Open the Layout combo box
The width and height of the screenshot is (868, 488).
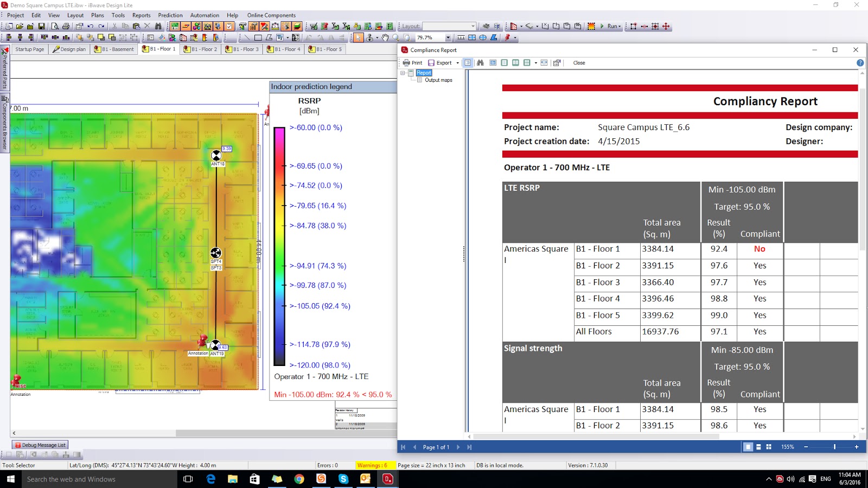coord(449,26)
